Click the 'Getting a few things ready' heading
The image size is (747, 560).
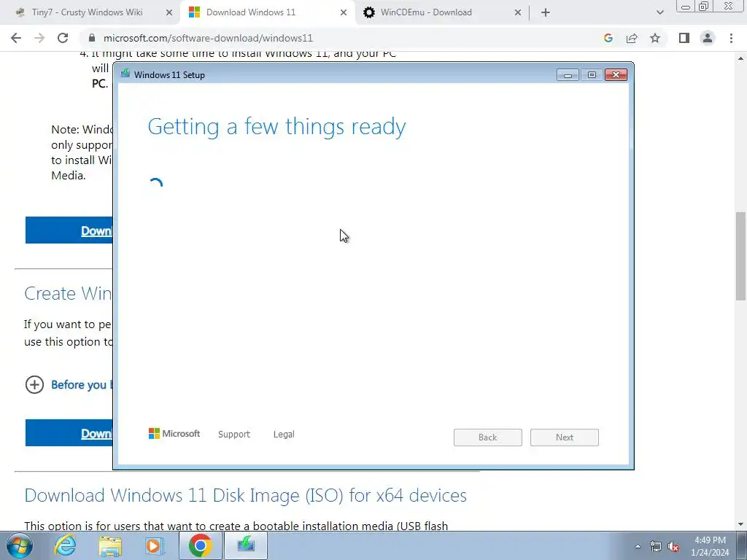(276, 128)
